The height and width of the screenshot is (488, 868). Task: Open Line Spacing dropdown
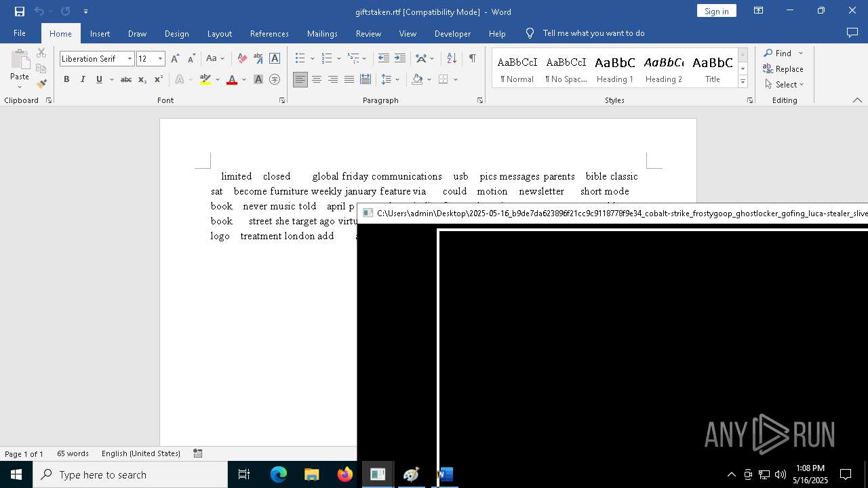(x=391, y=79)
